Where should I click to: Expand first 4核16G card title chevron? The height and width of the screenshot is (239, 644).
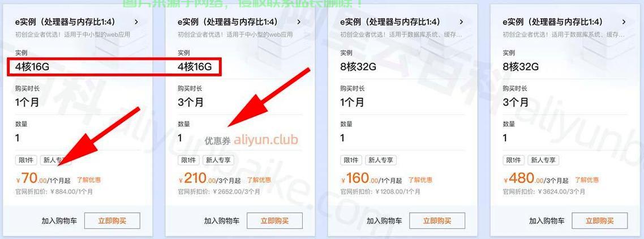click(x=136, y=22)
